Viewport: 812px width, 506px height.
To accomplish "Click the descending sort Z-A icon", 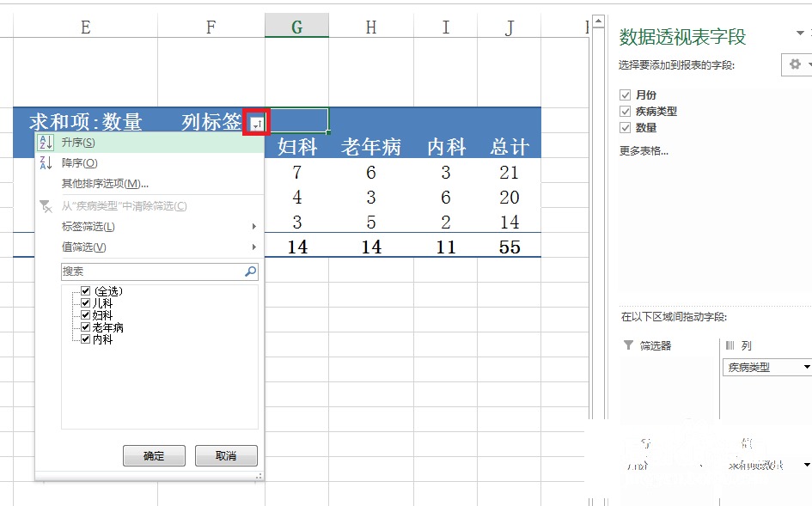I will (x=46, y=163).
